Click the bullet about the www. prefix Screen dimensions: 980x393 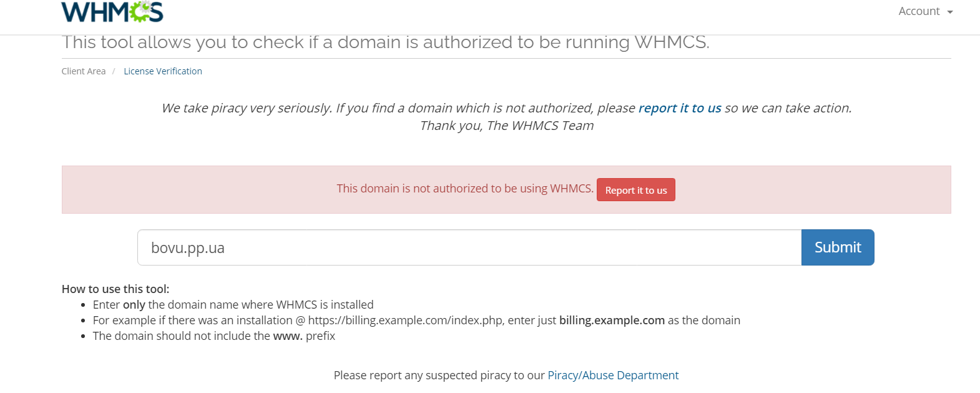(x=214, y=336)
